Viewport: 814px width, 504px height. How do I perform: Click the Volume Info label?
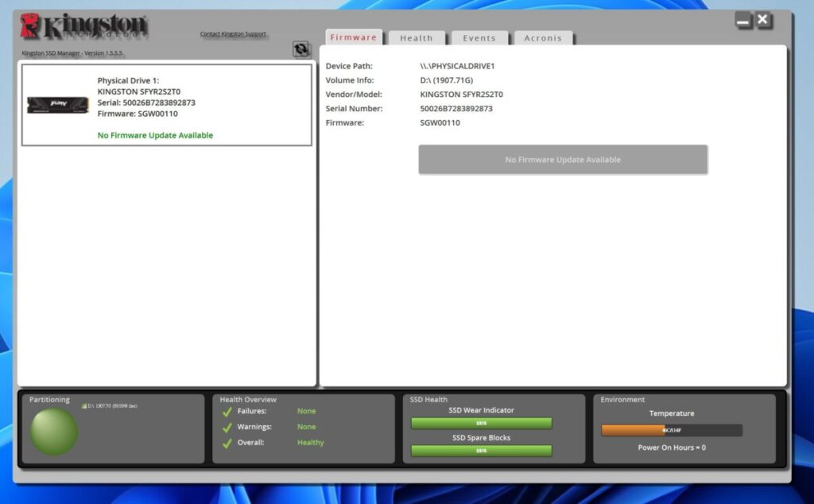(350, 80)
